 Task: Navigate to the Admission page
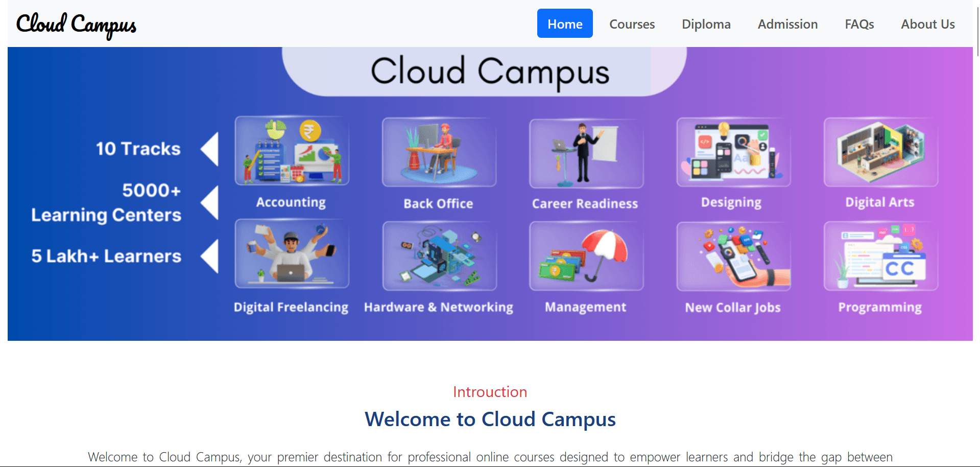point(787,24)
